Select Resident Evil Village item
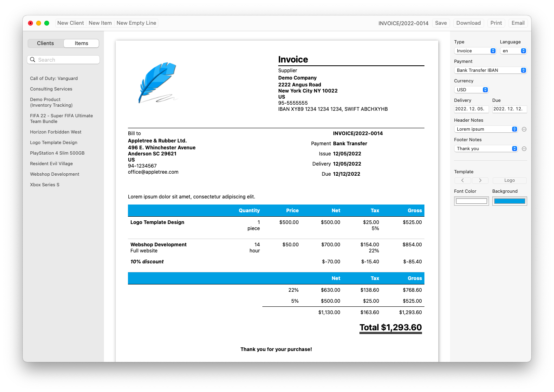 51,164
